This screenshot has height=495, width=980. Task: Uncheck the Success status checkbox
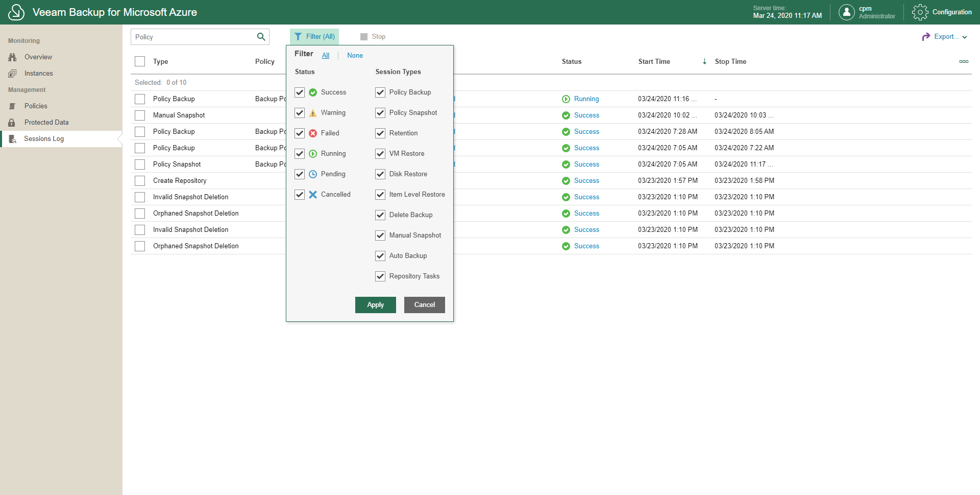coord(300,92)
